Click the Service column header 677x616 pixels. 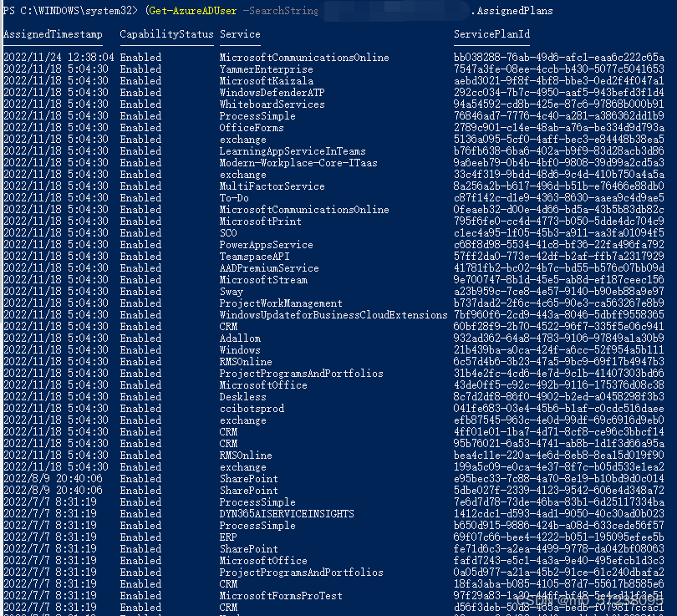pyautogui.click(x=240, y=34)
